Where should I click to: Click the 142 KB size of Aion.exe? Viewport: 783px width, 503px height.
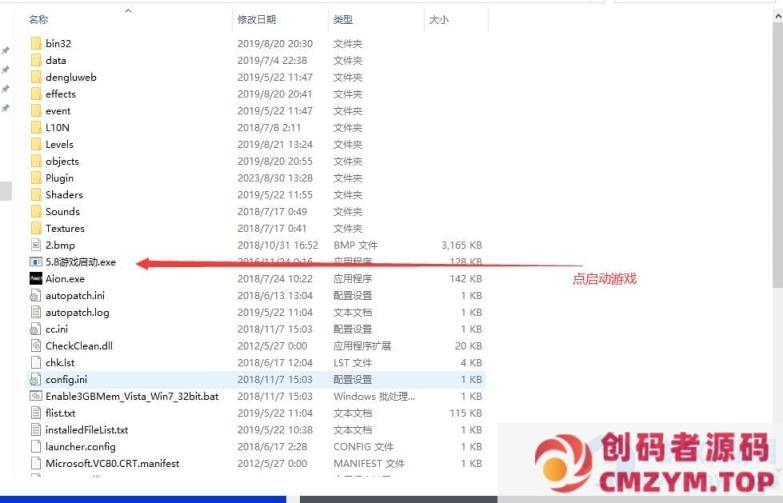pos(465,279)
